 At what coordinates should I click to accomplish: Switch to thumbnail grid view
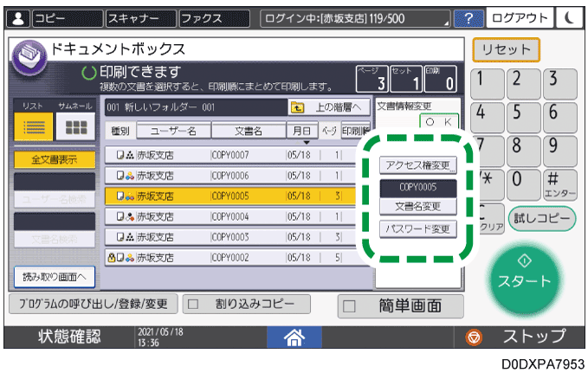(x=75, y=126)
